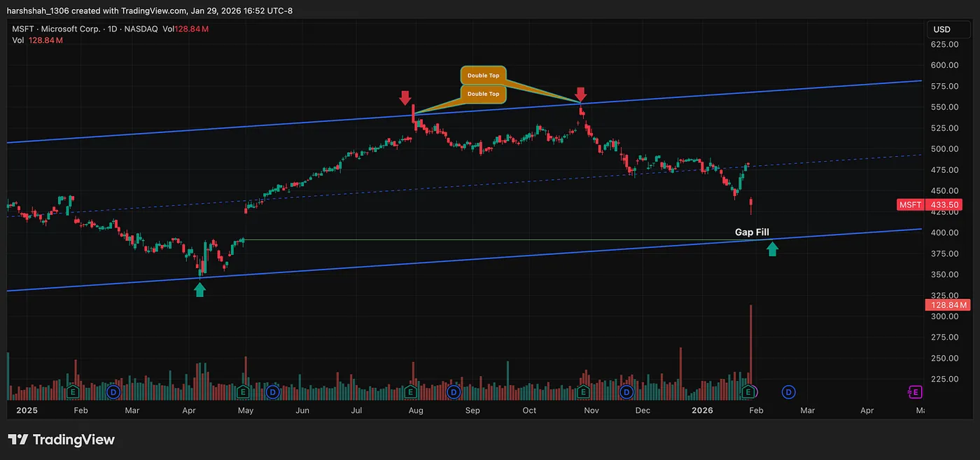Click the 400.00 price axis label
Screen dimensions: 980x460
pyautogui.click(x=944, y=232)
